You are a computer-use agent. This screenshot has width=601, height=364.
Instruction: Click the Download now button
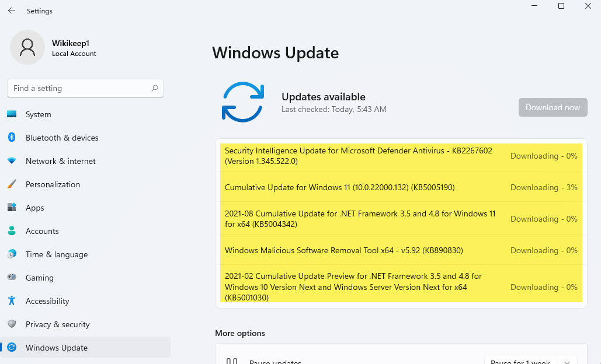coord(553,107)
